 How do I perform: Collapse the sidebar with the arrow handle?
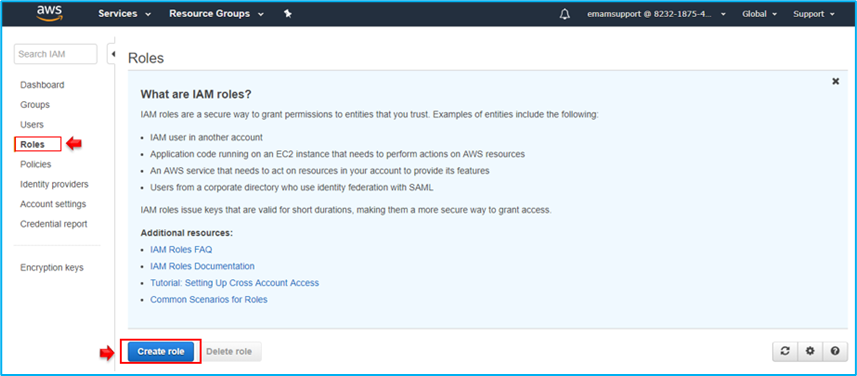(x=112, y=54)
